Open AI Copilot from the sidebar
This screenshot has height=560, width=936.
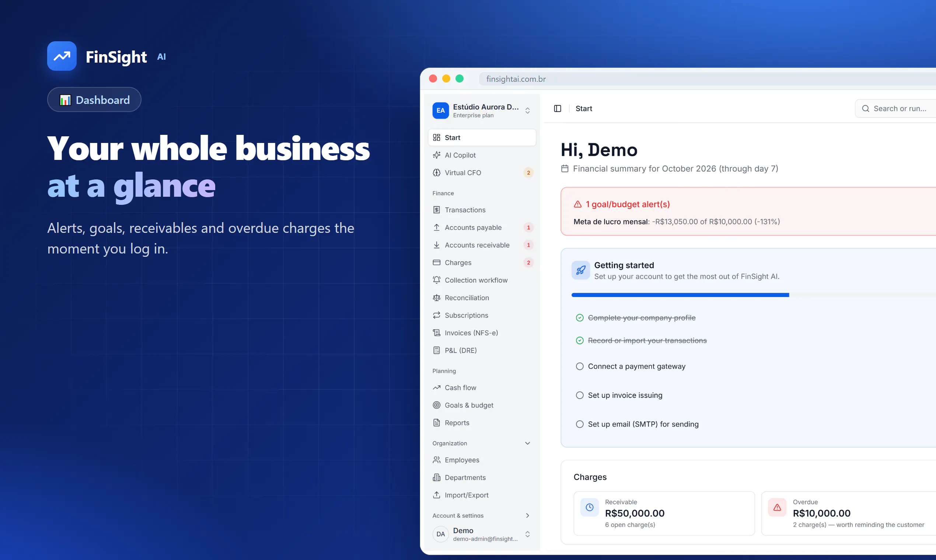[482, 155]
